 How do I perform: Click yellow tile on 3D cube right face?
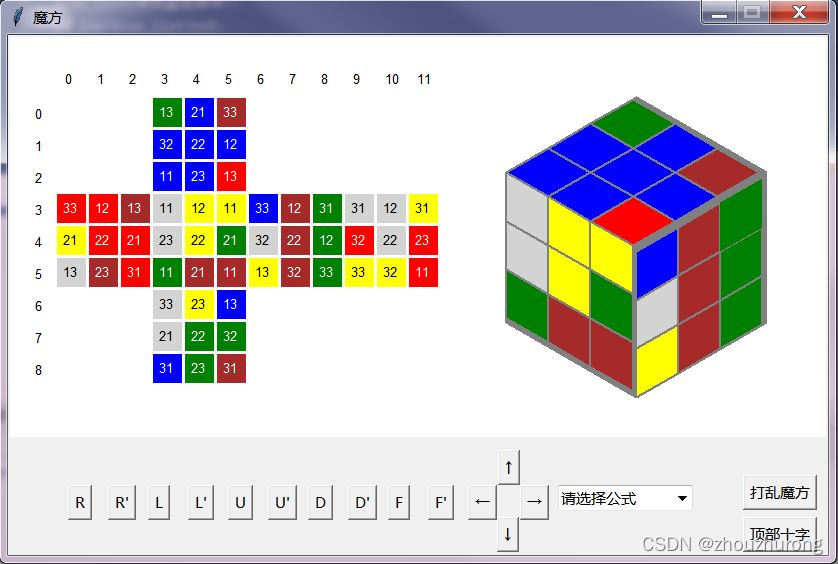coord(657,361)
